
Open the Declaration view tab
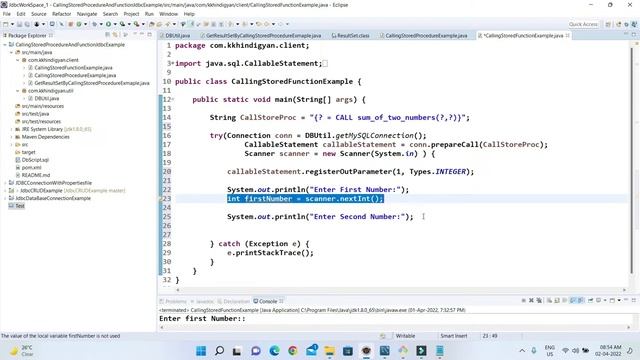coord(233,301)
